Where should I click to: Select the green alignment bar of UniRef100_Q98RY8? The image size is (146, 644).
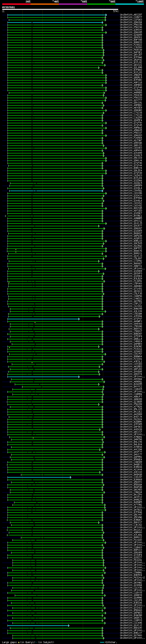60,596
